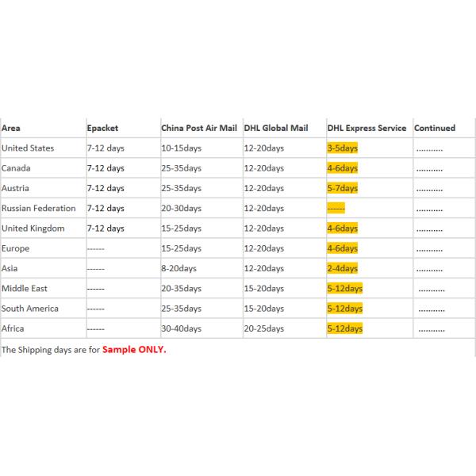Click the "United Kingdom" area cell

tap(33, 228)
